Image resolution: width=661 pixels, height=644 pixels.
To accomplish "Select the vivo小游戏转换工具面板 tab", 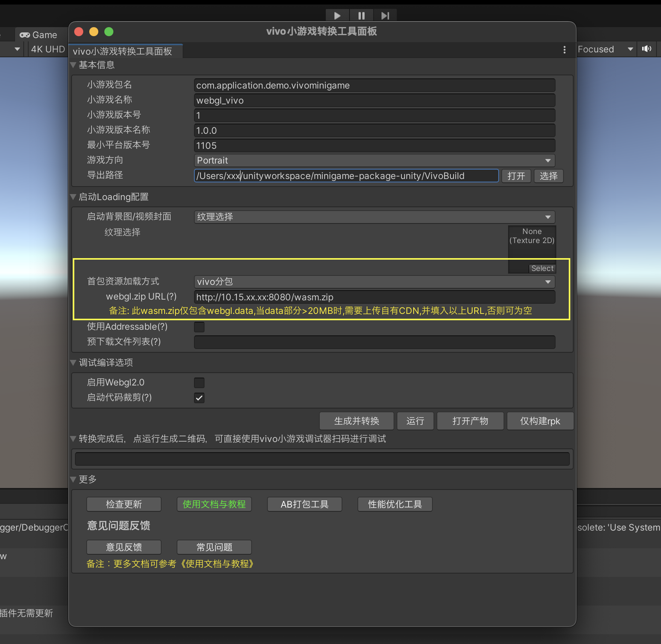I will (126, 51).
